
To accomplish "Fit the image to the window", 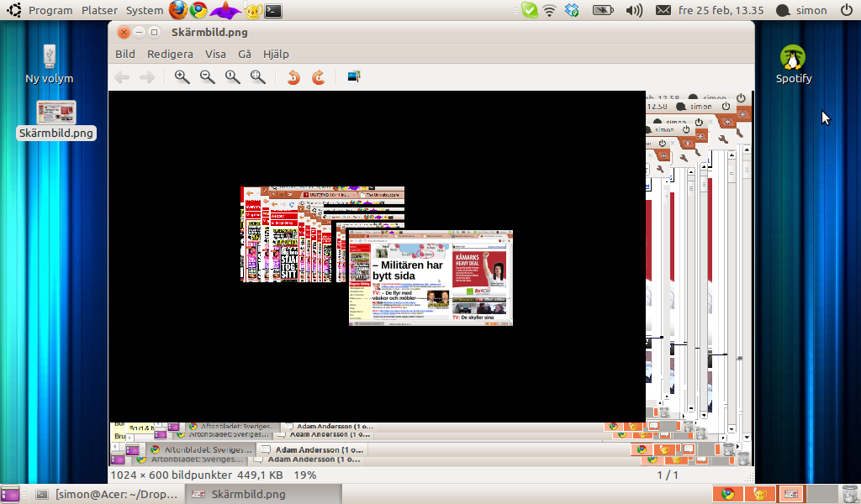I will 258,77.
